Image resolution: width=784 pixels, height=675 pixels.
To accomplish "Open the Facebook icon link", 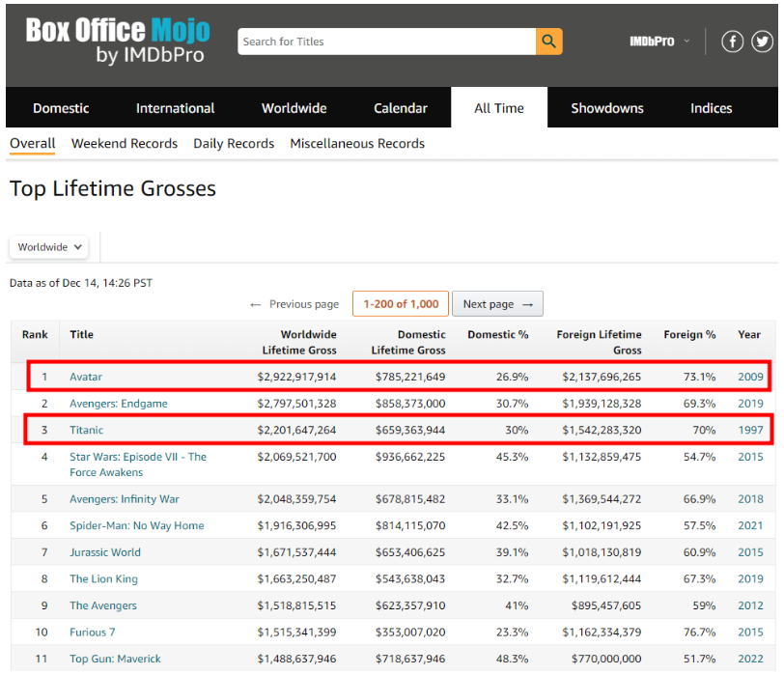I will (732, 42).
